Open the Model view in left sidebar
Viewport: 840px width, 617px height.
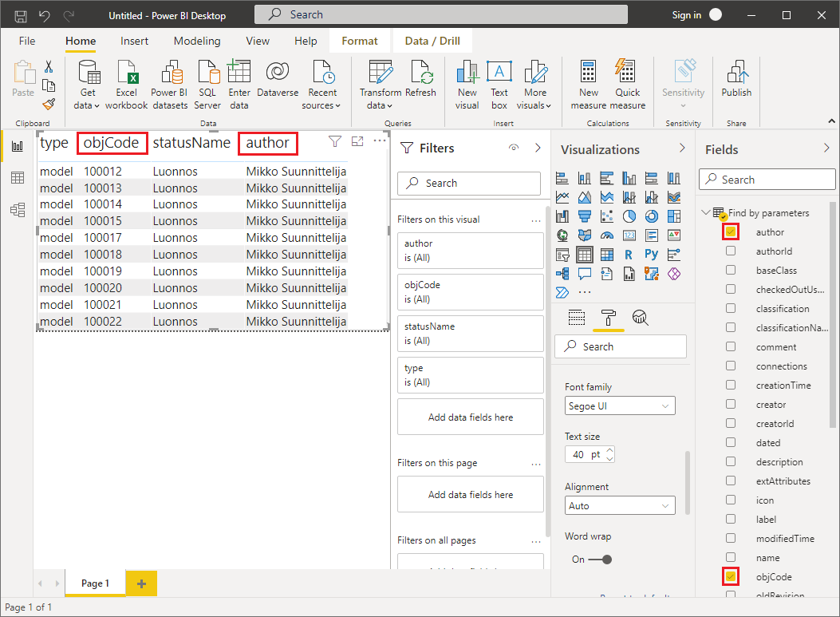point(17,210)
